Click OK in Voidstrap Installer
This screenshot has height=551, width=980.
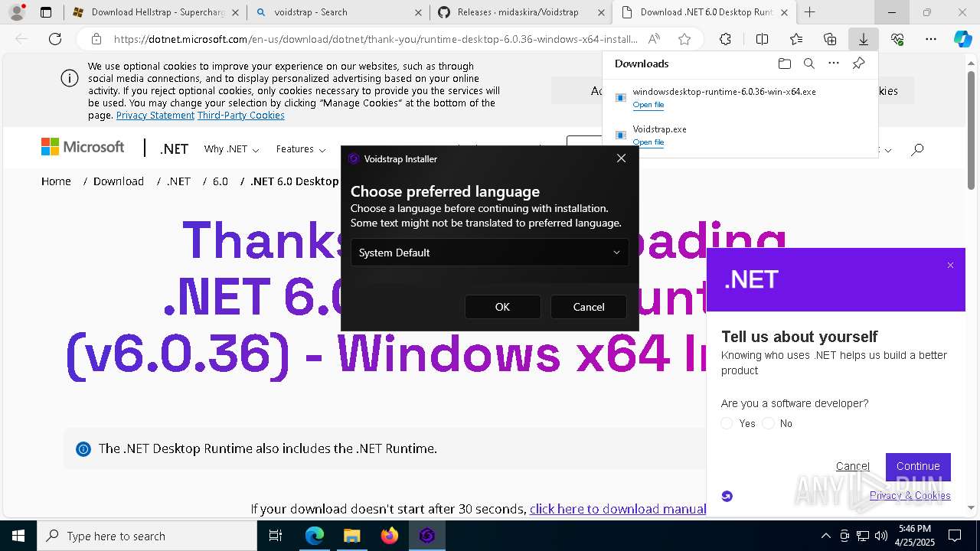coord(502,307)
